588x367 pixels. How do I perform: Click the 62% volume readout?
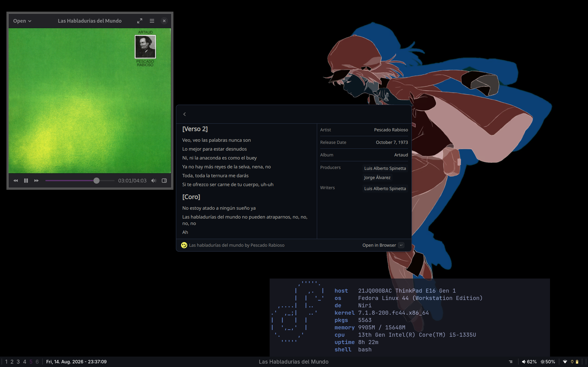click(x=532, y=362)
